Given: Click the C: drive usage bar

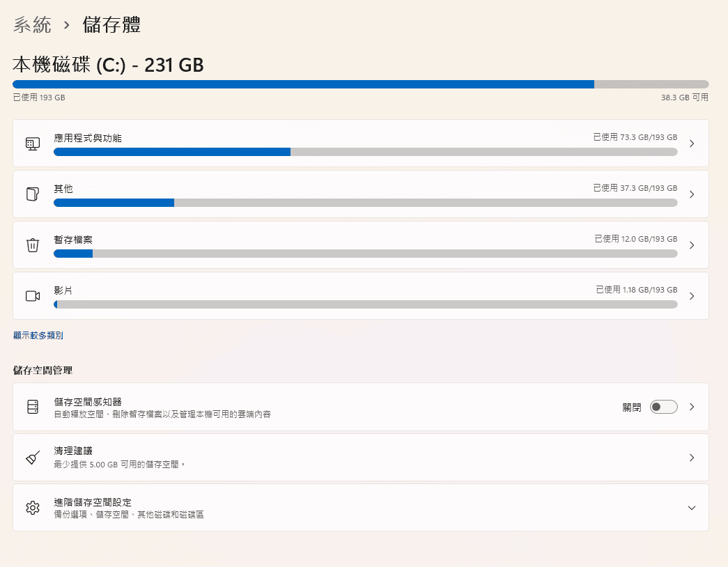Looking at the screenshot, I should click(360, 84).
